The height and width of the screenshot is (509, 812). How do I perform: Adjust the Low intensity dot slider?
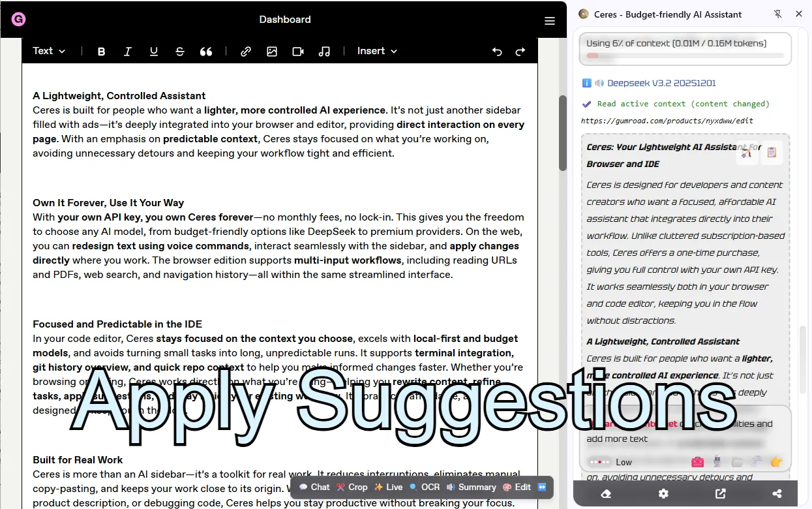click(x=599, y=461)
